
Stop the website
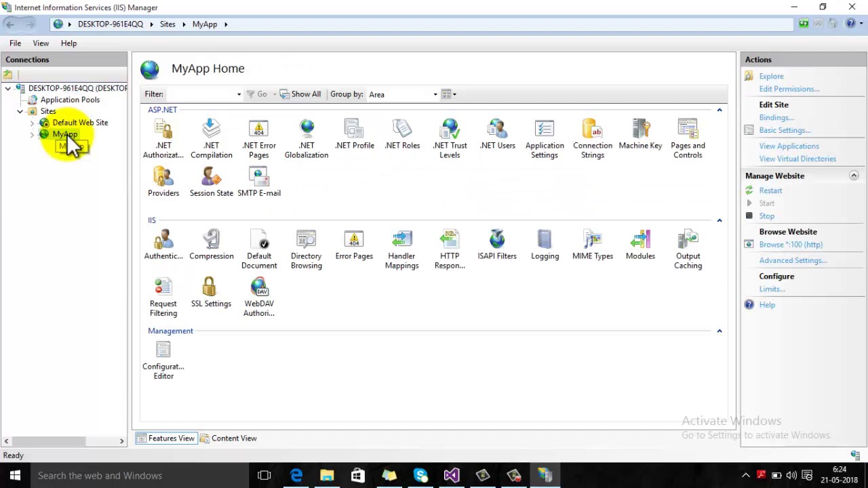tap(766, 216)
